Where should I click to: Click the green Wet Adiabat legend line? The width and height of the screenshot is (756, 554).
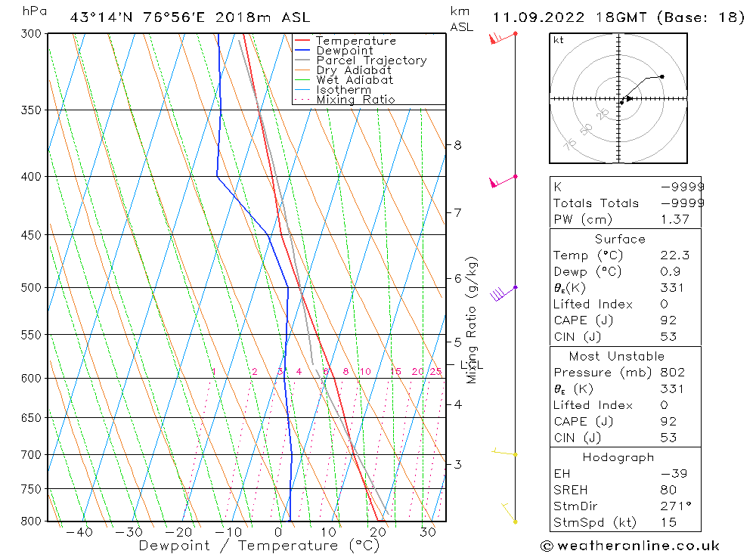302,80
